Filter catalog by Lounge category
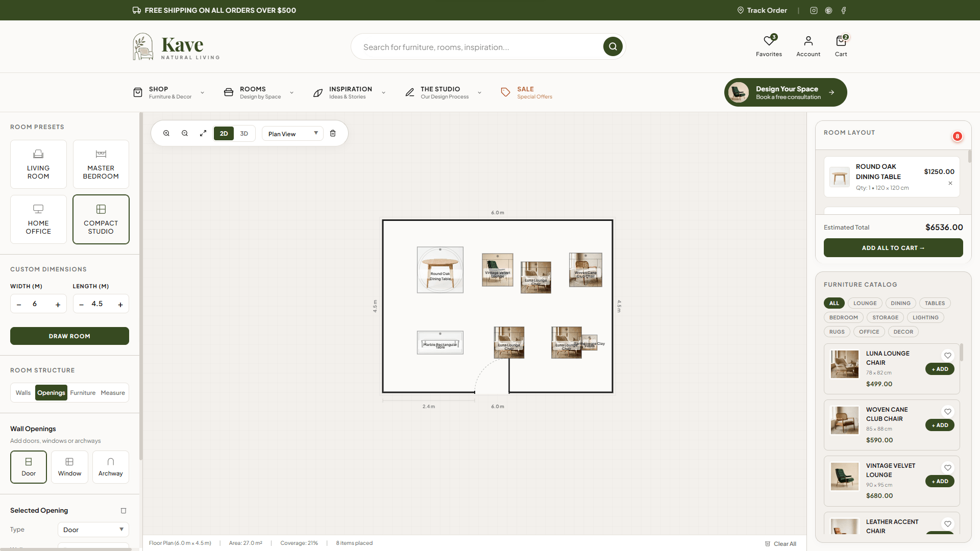The image size is (980, 551). [865, 303]
